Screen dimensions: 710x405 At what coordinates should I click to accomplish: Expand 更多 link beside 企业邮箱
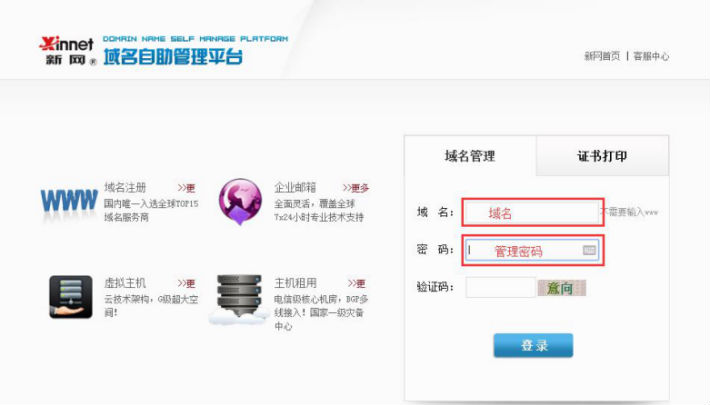coord(356,188)
